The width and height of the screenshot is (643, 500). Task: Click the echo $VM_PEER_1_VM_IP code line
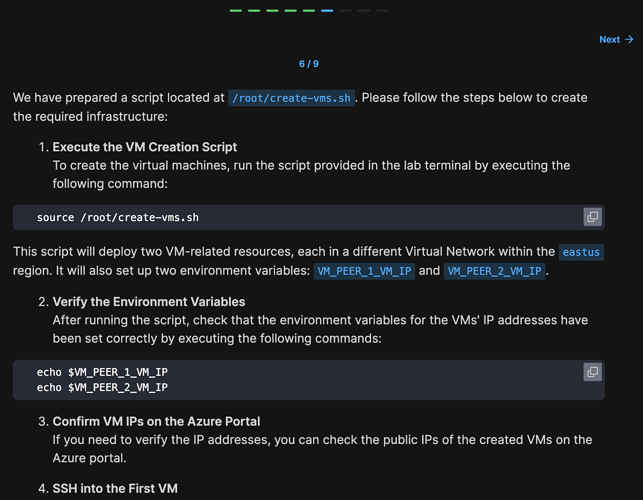[x=102, y=372]
